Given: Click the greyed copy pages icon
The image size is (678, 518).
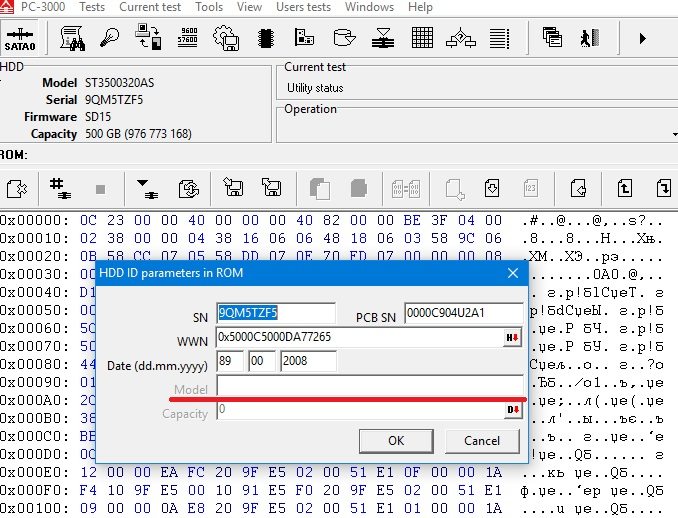Looking at the screenshot, I should pyautogui.click(x=320, y=189).
